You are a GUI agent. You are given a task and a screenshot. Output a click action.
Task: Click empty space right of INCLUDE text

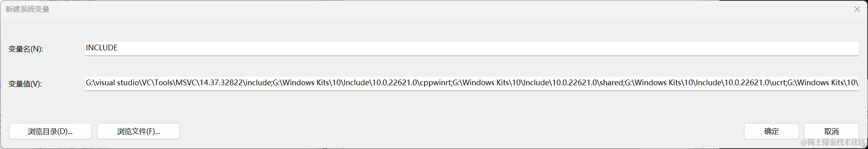tap(486, 48)
